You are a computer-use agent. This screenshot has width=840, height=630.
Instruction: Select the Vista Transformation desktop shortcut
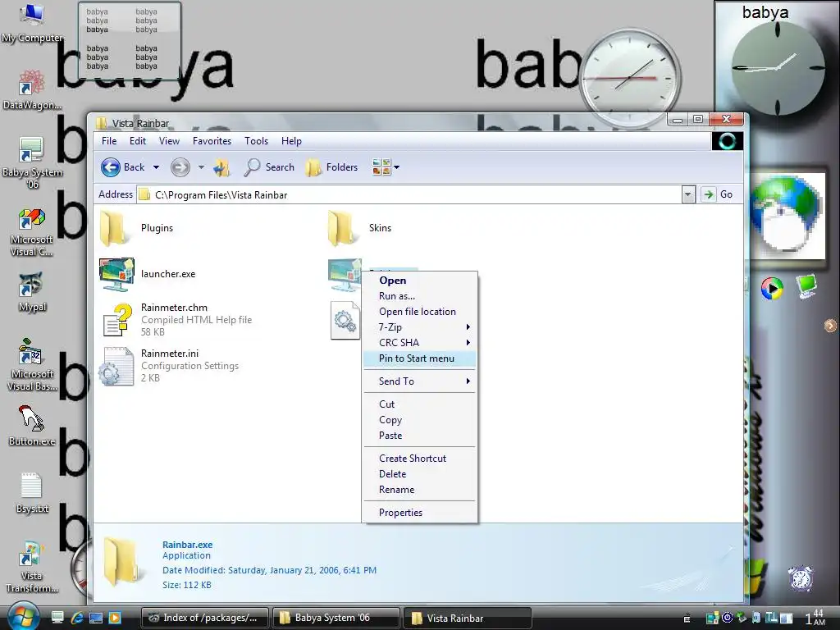click(x=32, y=567)
